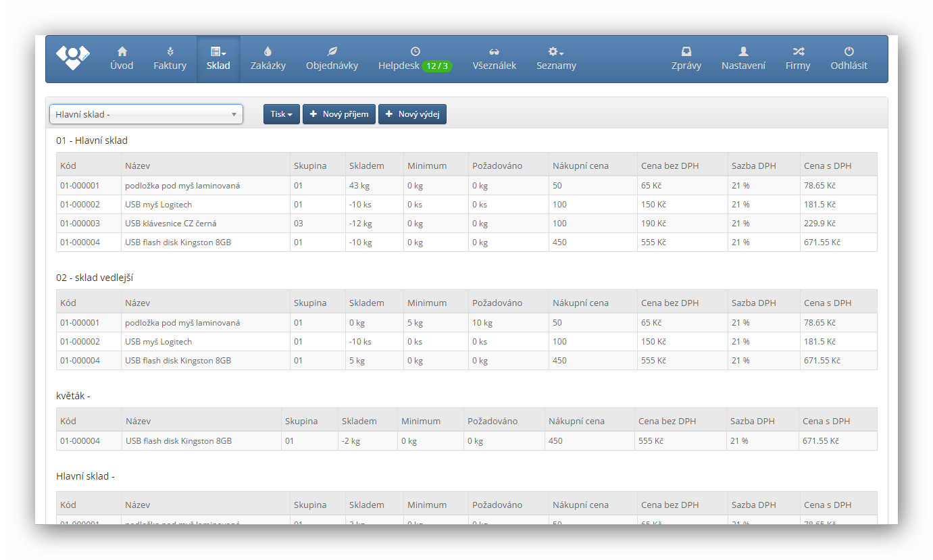933x560 pixels.
Task: Open the Faktury section
Action: (x=170, y=59)
